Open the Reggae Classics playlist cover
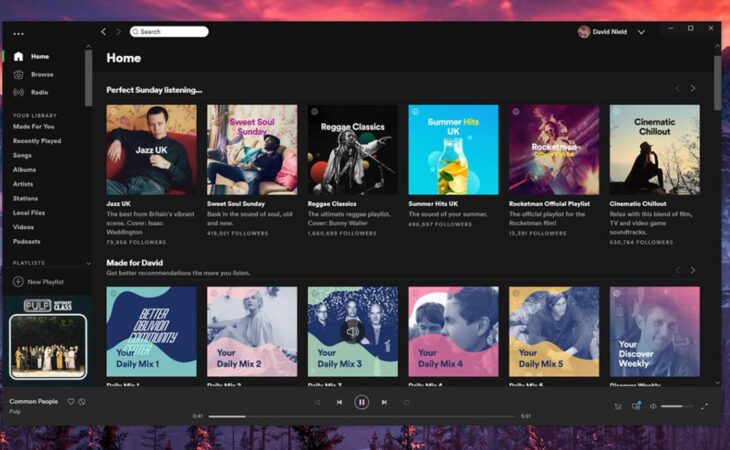 point(352,150)
